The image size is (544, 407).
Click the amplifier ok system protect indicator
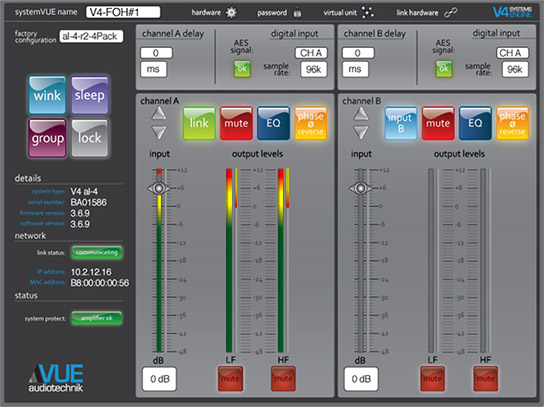(97, 318)
